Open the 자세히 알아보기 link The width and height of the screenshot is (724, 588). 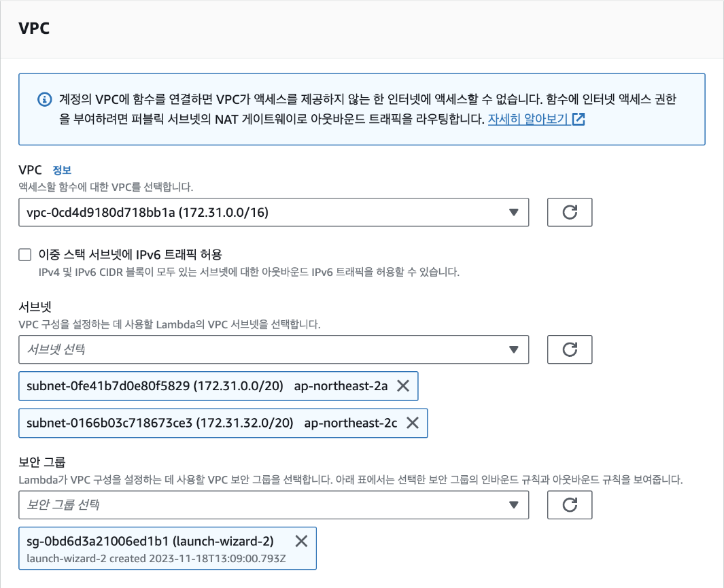[x=528, y=119]
